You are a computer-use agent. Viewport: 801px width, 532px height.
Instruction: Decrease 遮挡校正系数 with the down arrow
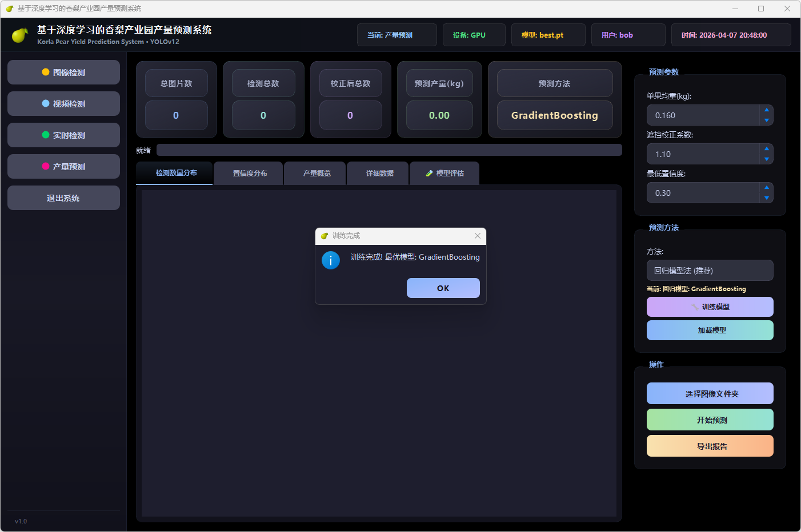[767, 159]
